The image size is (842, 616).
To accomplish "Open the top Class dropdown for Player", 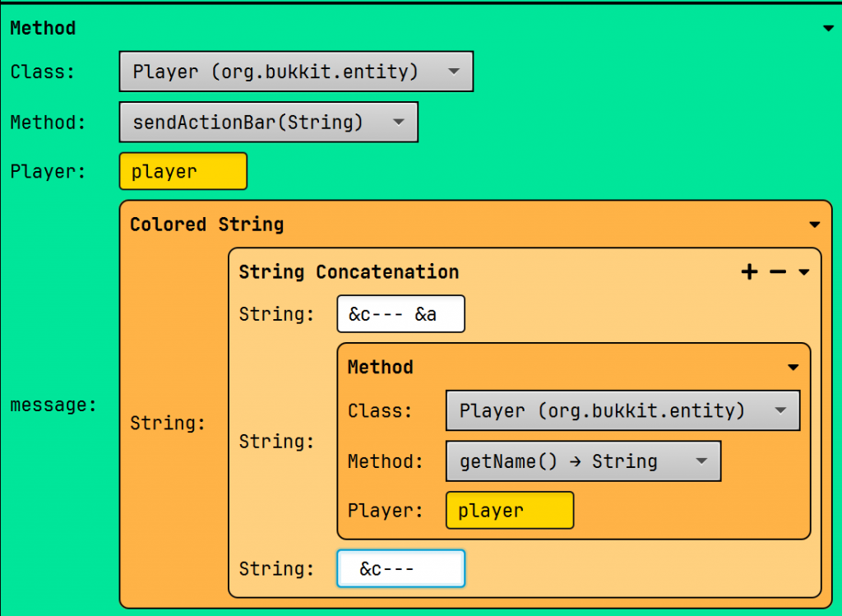I will pos(296,72).
